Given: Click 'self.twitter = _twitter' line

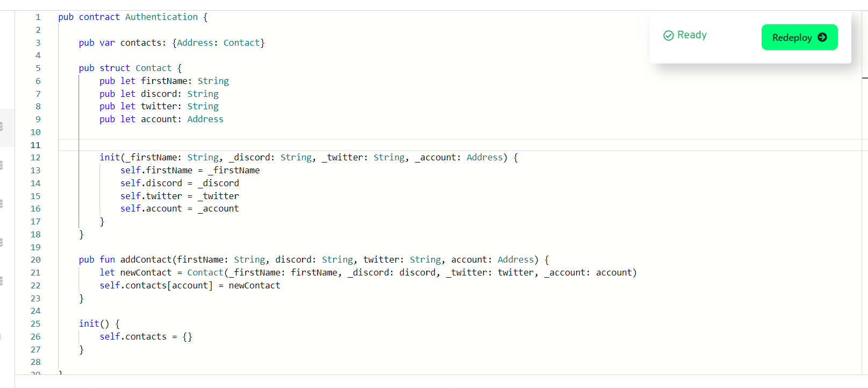Looking at the screenshot, I should click(x=180, y=196).
